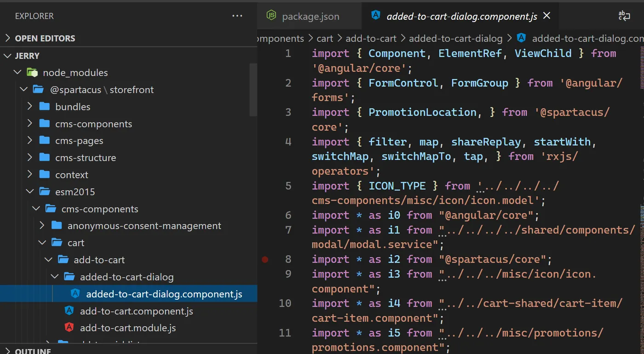Collapse the cart folder chevron

click(42, 242)
